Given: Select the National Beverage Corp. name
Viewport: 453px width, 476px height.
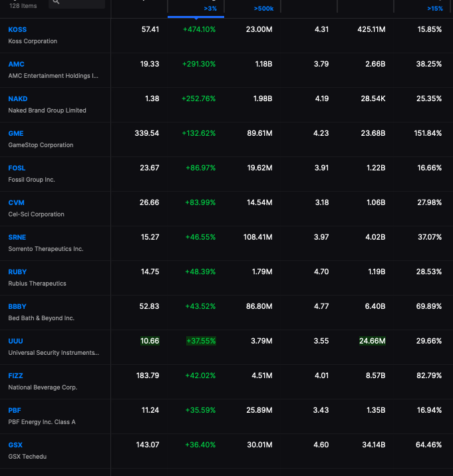Looking at the screenshot, I should tap(43, 387).
